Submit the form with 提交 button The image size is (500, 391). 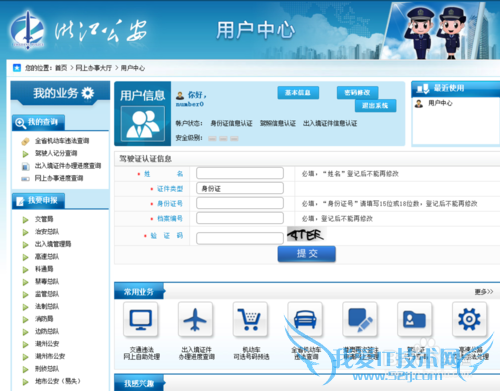click(307, 254)
